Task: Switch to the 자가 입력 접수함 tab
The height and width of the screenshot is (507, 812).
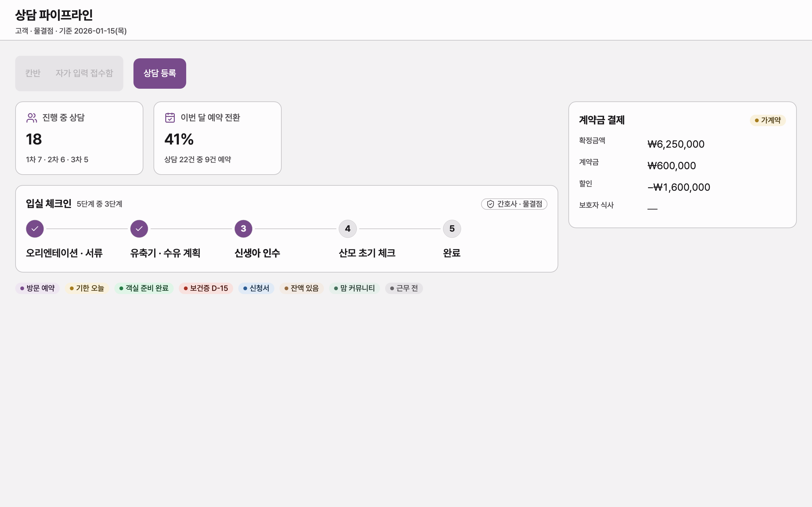Action: click(84, 73)
